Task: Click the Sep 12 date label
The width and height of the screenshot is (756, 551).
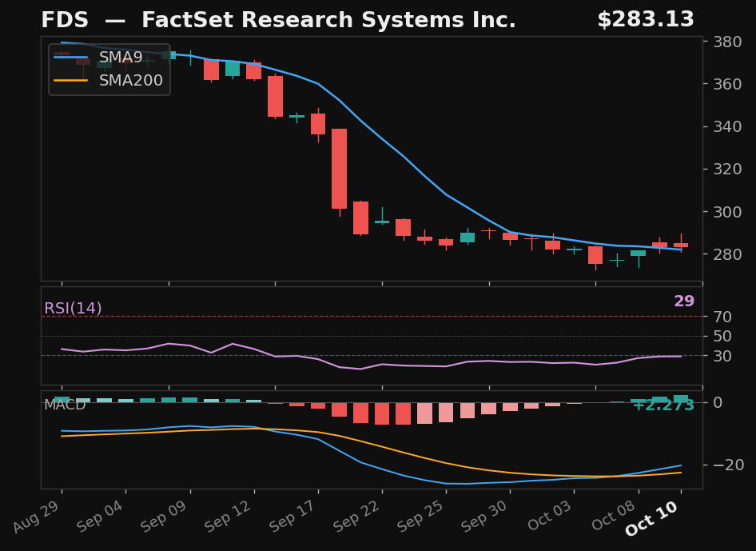Action: tap(229, 516)
